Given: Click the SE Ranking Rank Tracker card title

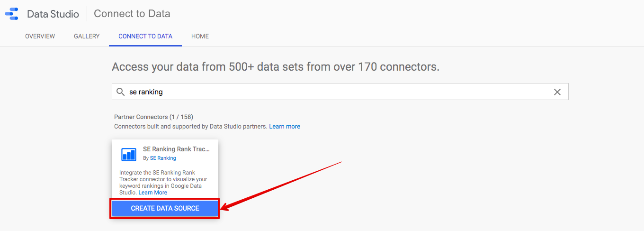Looking at the screenshot, I should tap(176, 149).
